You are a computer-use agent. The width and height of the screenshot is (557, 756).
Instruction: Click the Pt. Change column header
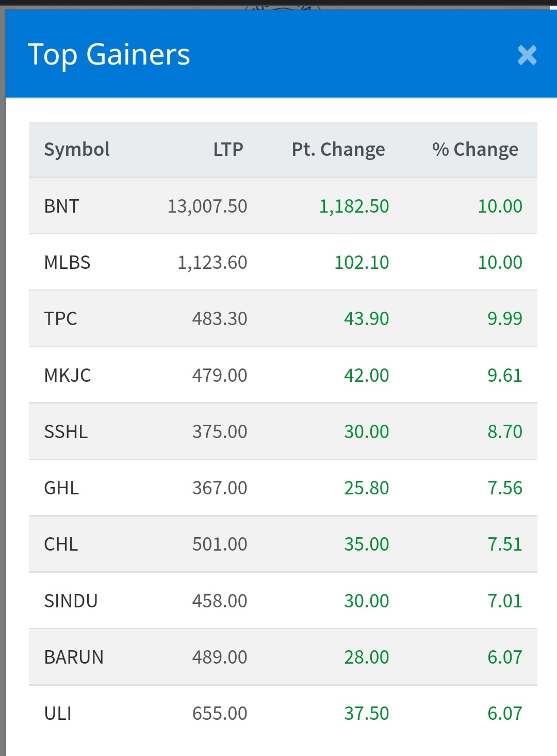338,150
